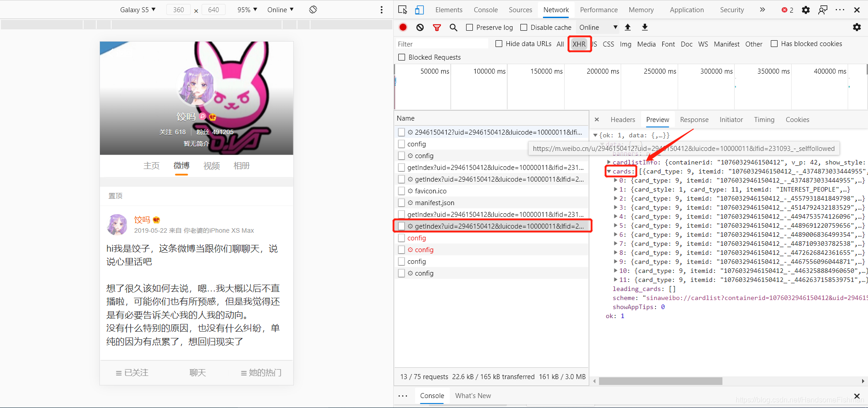Open device toolbar Online throttling dropdown

pyautogui.click(x=280, y=9)
